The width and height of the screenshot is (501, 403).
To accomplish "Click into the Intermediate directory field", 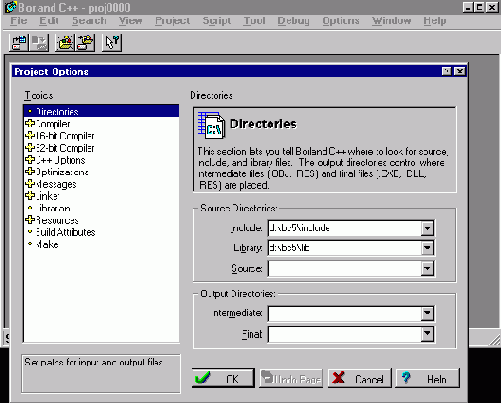I will 344,313.
